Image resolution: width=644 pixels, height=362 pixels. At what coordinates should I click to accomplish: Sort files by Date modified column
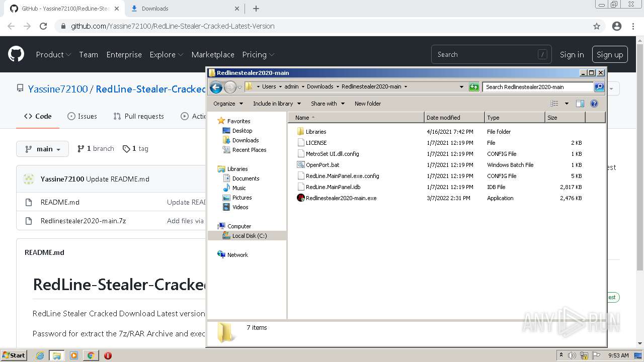pos(454,118)
